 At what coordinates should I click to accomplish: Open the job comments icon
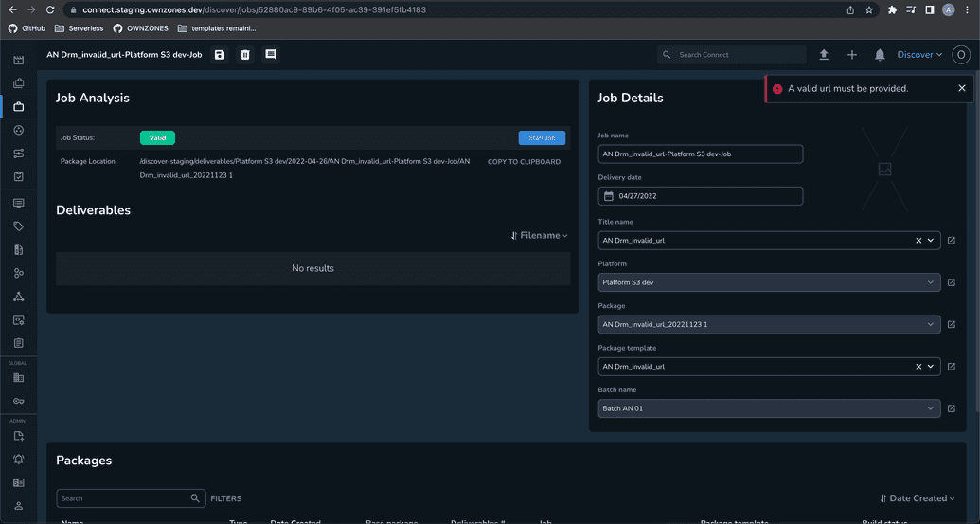point(271,55)
